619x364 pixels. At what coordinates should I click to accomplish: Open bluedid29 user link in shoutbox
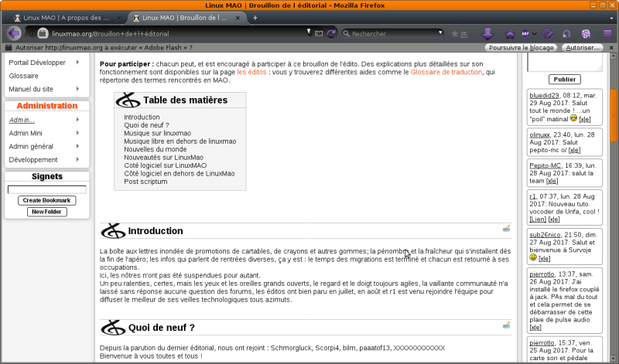544,95
